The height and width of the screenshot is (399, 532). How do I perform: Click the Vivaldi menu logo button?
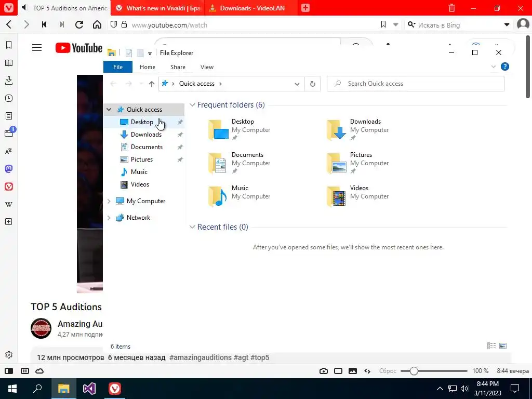click(x=8, y=8)
